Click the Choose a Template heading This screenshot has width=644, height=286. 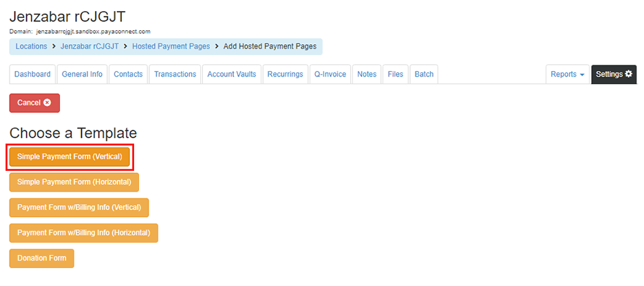point(73,133)
